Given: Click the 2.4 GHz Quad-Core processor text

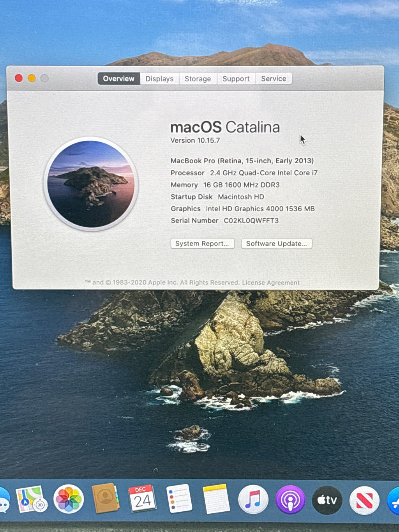Looking at the screenshot, I should [264, 173].
